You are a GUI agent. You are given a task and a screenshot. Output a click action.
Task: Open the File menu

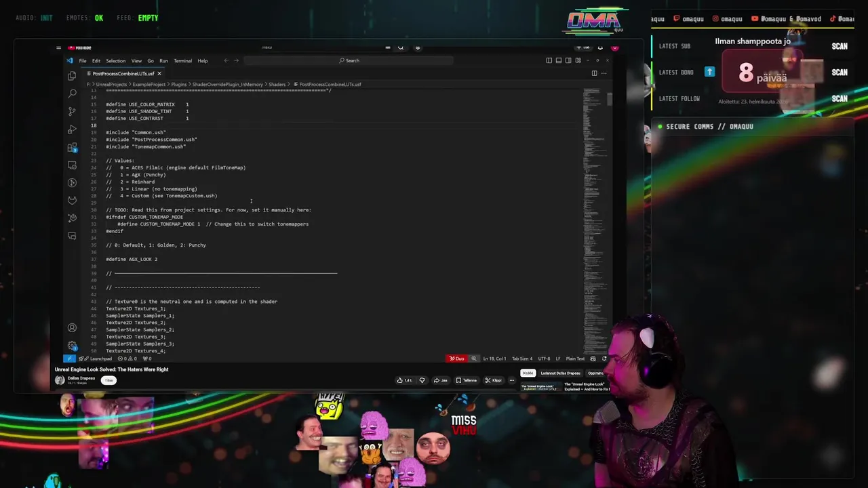click(83, 60)
